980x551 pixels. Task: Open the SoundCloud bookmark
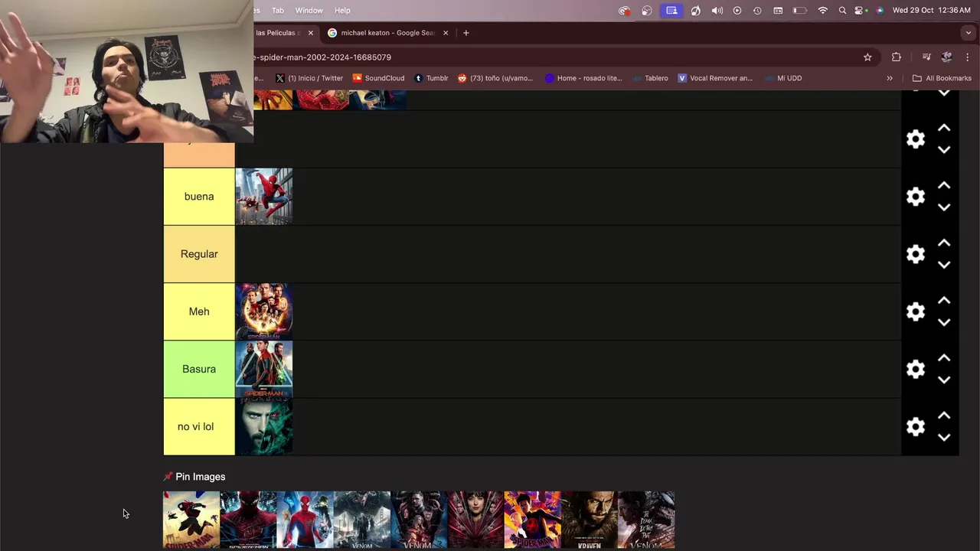tap(378, 78)
